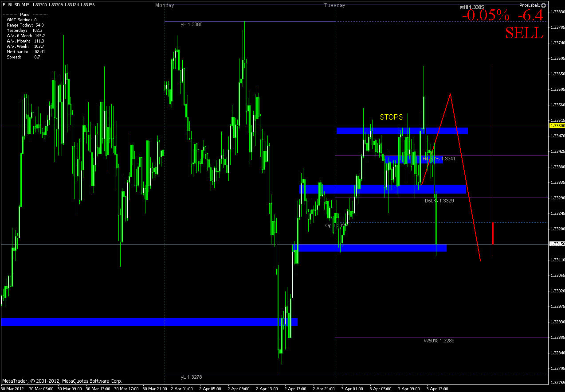Select the W50% 1.3289 label

tap(439, 341)
